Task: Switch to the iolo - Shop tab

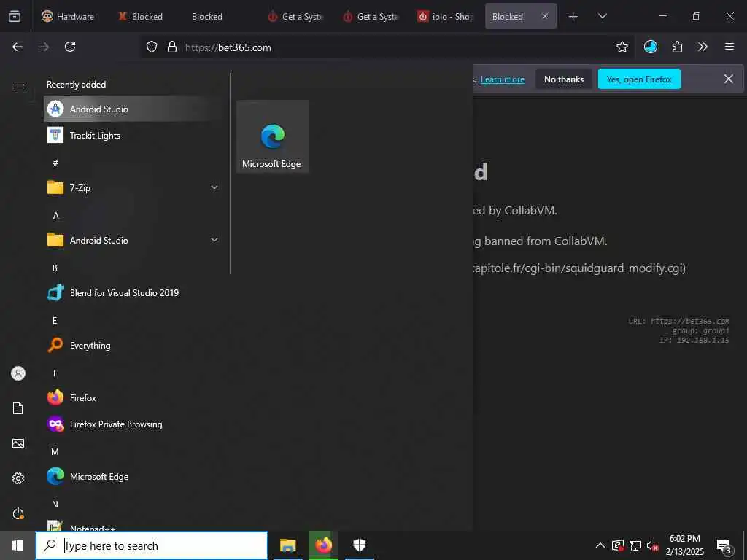Action: point(446,16)
